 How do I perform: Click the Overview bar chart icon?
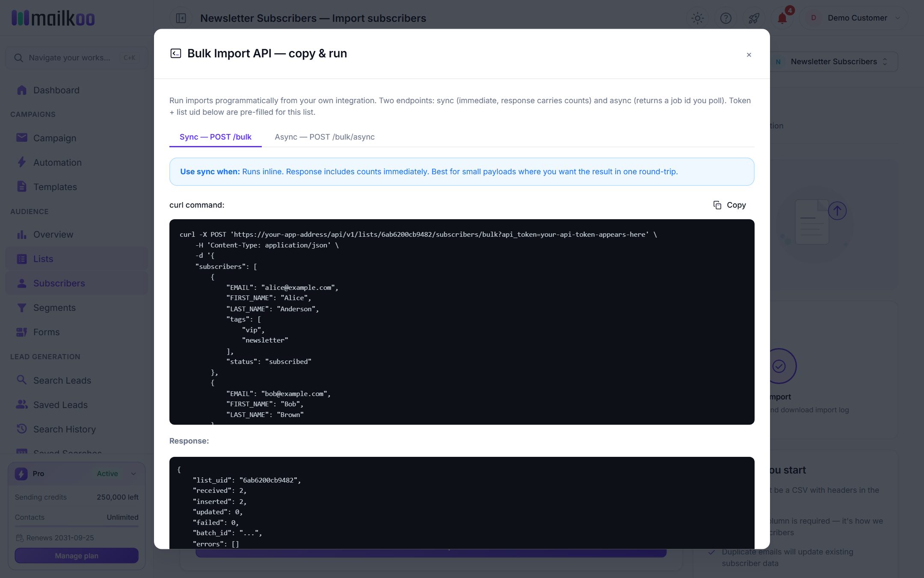22,235
